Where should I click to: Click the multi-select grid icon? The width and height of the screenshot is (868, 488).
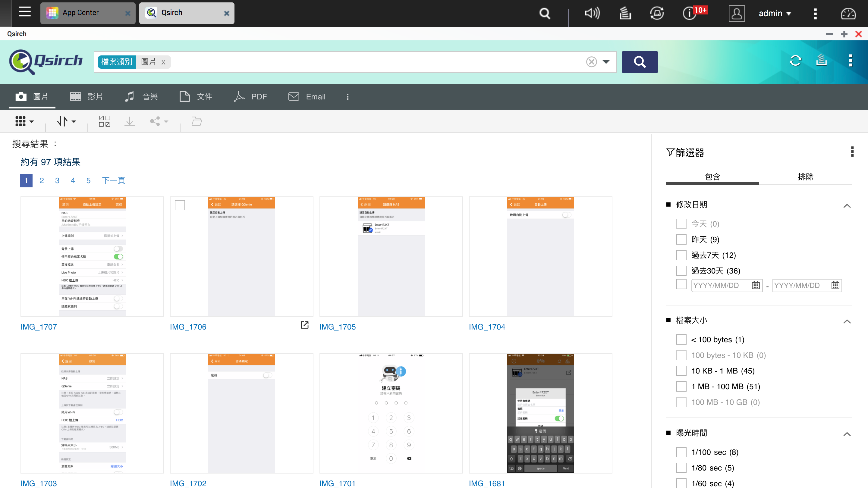105,121
